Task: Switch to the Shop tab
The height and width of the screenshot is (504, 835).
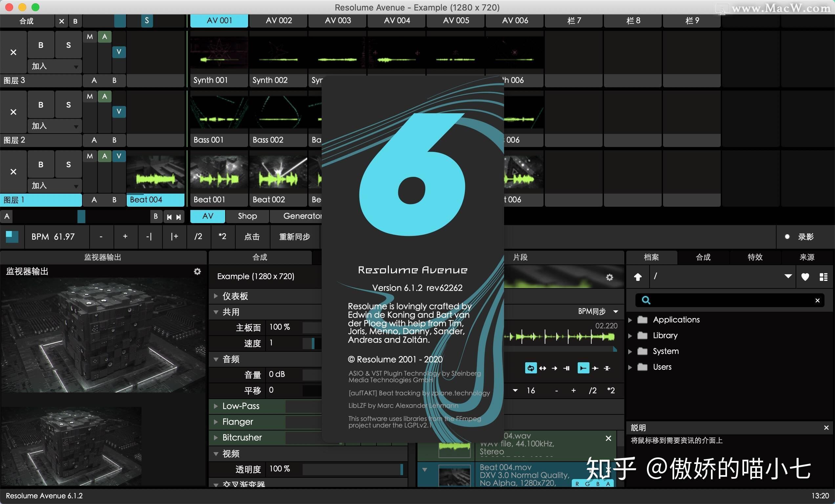Action: [247, 216]
